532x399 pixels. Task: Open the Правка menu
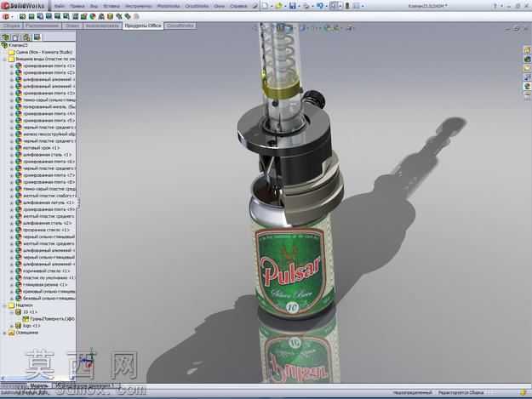point(77,6)
